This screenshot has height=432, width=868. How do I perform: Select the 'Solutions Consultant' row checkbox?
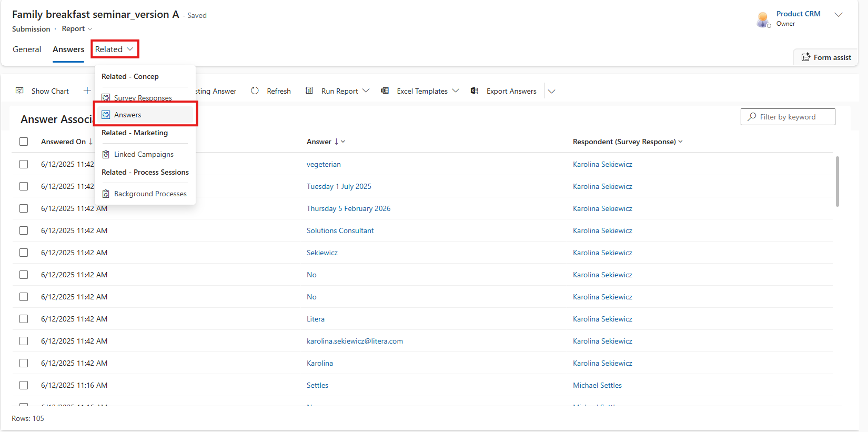tap(24, 230)
